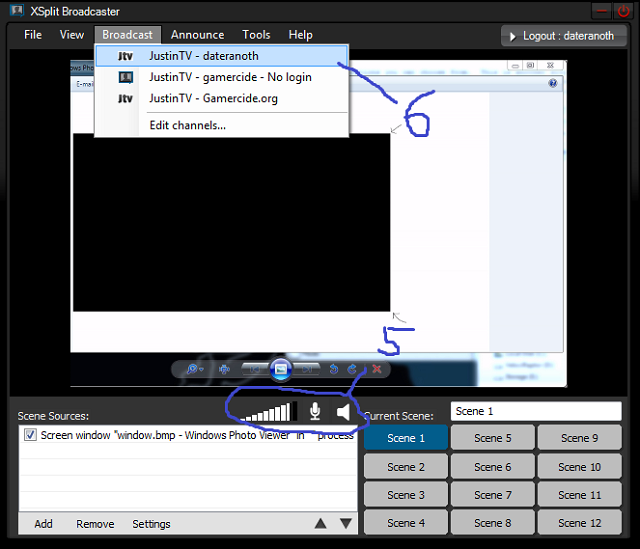Click Photo Viewer actual size icon
This screenshot has width=640, height=549.
(x=224, y=369)
